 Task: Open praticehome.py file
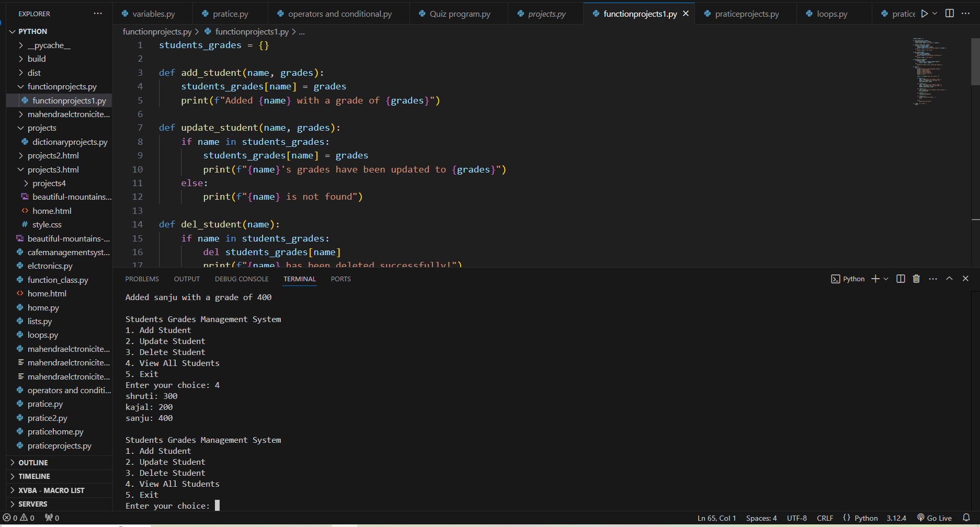(x=59, y=432)
